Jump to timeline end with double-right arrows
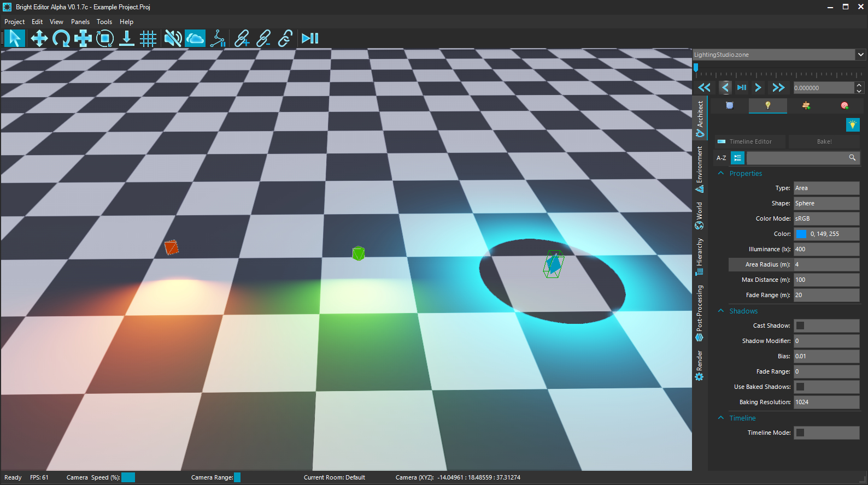This screenshot has height=485, width=868. tap(778, 87)
